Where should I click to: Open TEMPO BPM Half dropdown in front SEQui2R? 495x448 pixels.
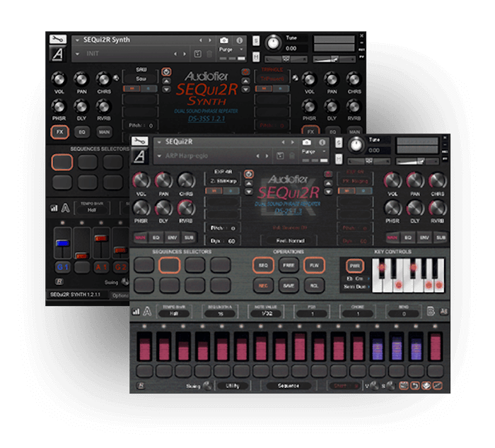click(x=174, y=314)
